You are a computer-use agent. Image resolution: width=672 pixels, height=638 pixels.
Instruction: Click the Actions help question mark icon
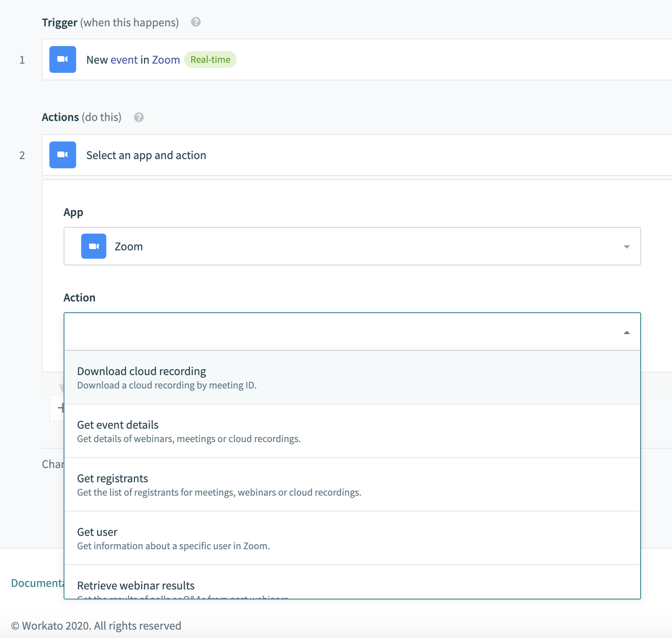(x=139, y=117)
